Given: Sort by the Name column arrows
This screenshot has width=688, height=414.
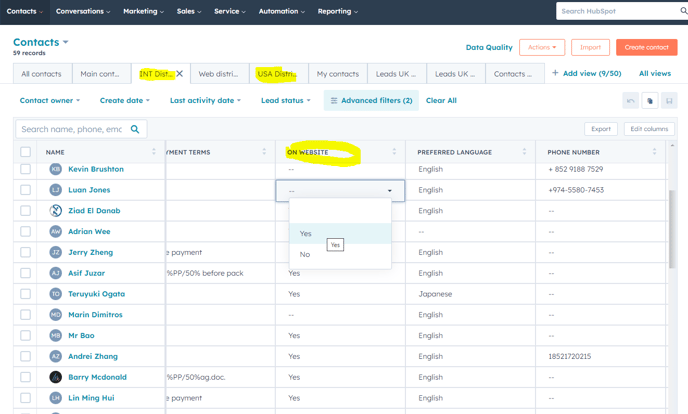Looking at the screenshot, I should (154, 152).
